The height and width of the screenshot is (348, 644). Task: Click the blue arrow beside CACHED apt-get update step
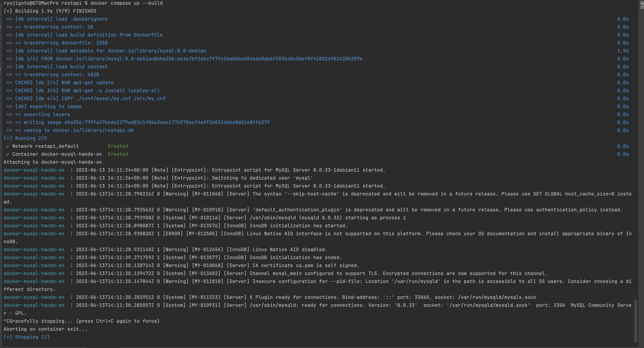point(9,82)
